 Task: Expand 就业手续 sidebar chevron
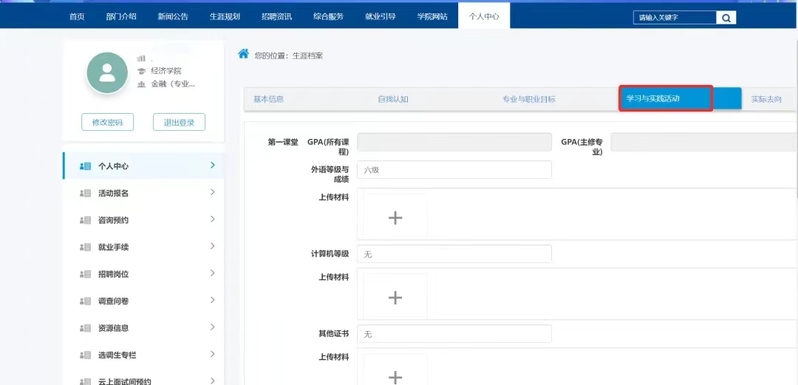coord(213,246)
